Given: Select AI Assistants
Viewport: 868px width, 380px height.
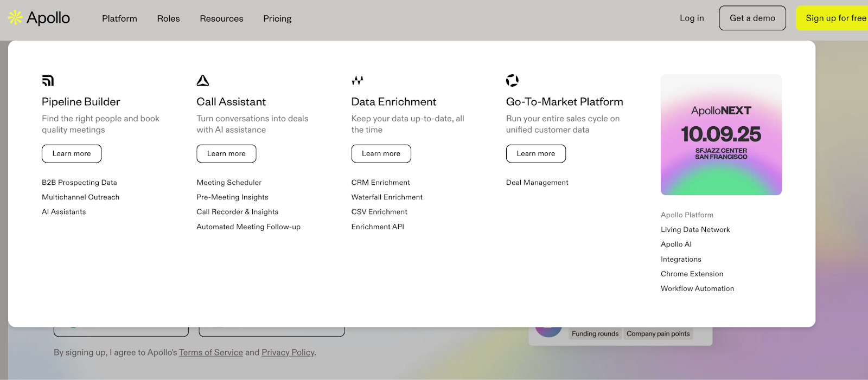Looking at the screenshot, I should coord(63,212).
